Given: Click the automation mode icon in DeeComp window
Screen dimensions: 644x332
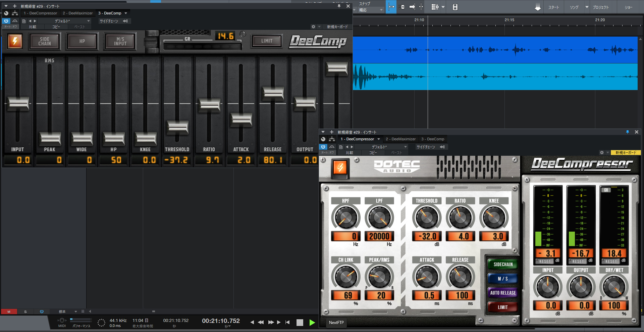Looking at the screenshot, I should click(x=15, y=21).
